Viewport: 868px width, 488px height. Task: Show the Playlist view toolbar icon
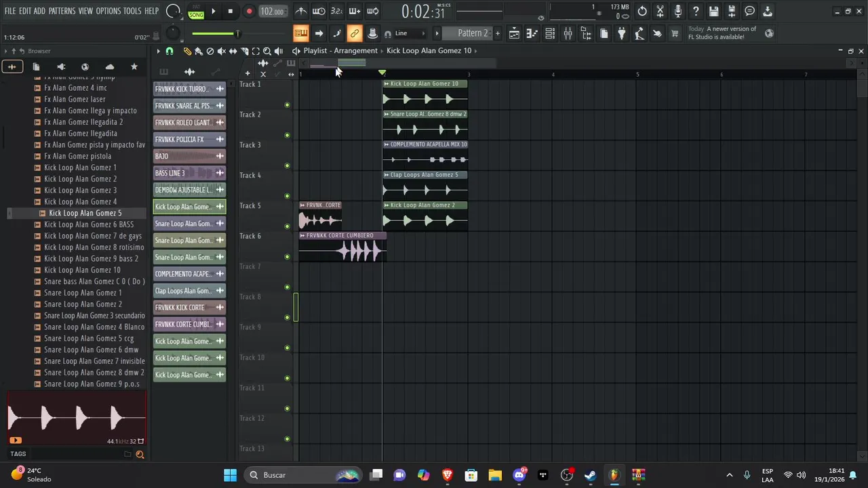pyautogui.click(x=514, y=33)
